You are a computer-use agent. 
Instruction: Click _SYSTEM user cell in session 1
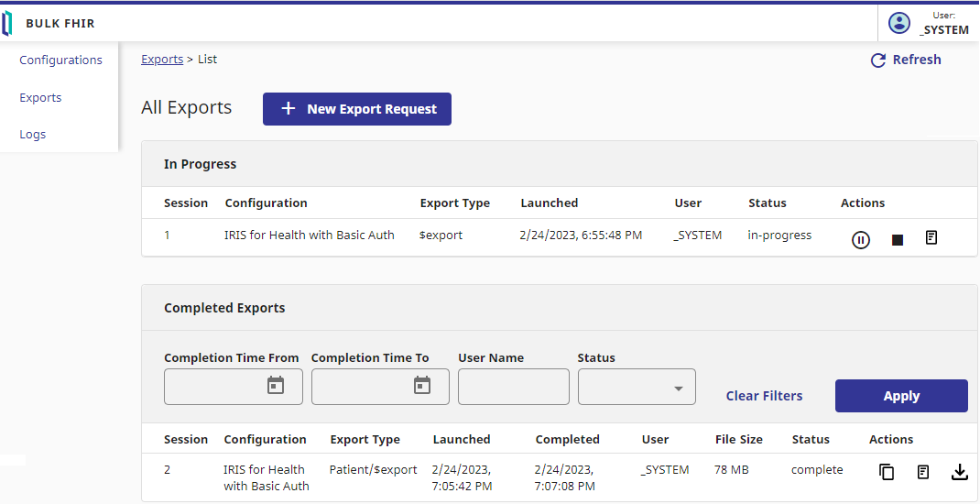tap(698, 236)
